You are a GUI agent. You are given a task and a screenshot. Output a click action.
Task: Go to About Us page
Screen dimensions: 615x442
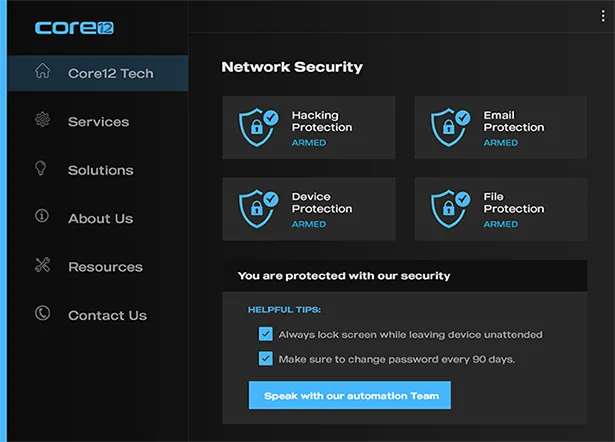(98, 218)
